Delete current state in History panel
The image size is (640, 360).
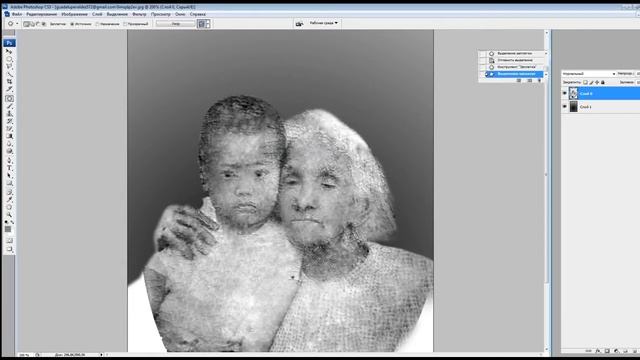click(x=539, y=80)
